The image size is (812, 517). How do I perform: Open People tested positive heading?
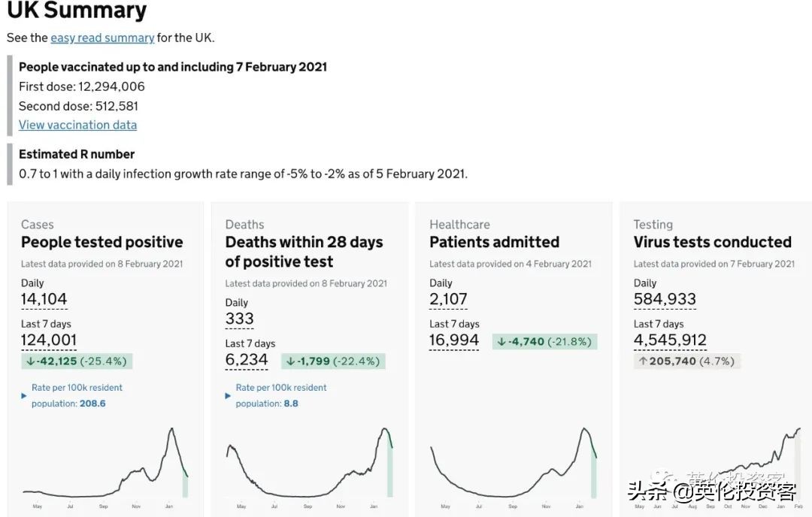tap(102, 242)
